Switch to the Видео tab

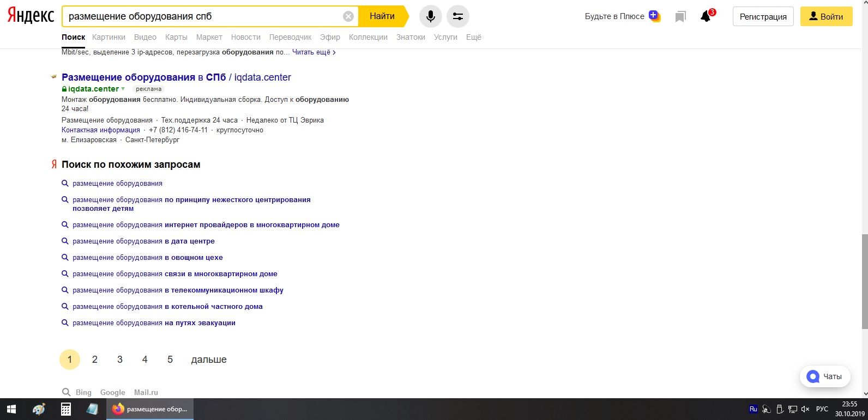(145, 37)
